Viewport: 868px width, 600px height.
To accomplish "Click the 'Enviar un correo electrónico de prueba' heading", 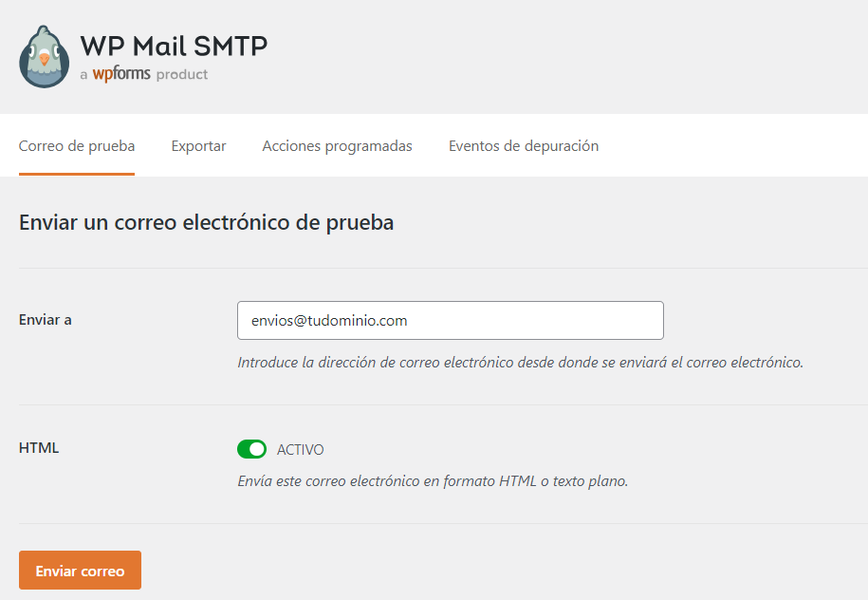I will tap(207, 223).
